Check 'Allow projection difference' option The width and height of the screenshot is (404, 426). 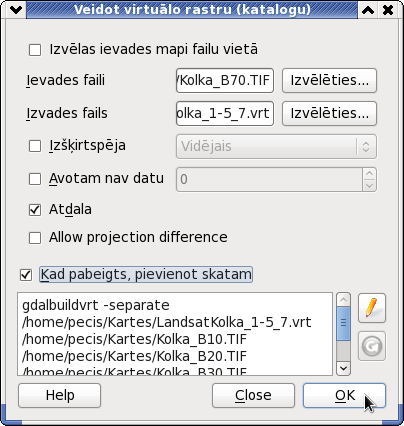point(35,238)
